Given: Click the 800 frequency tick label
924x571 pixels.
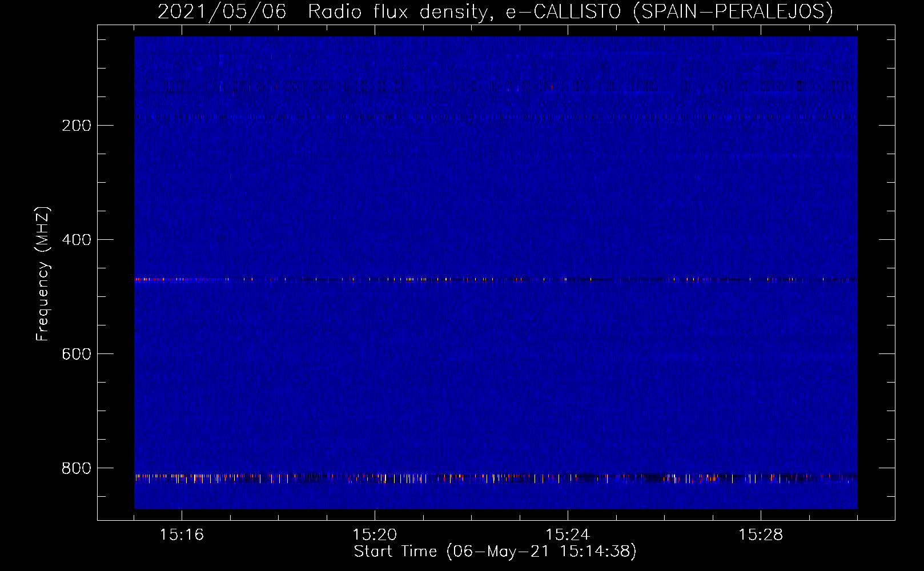Looking at the screenshot, I should (x=77, y=468).
